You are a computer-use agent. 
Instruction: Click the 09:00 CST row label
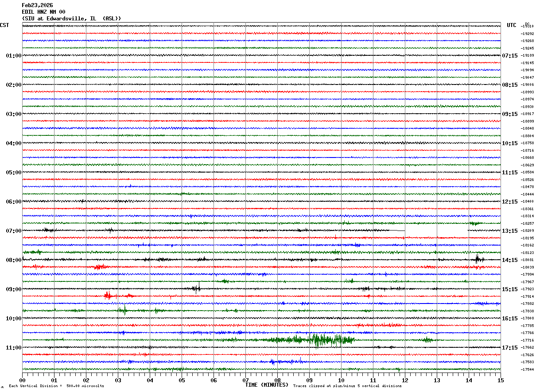[14, 289]
